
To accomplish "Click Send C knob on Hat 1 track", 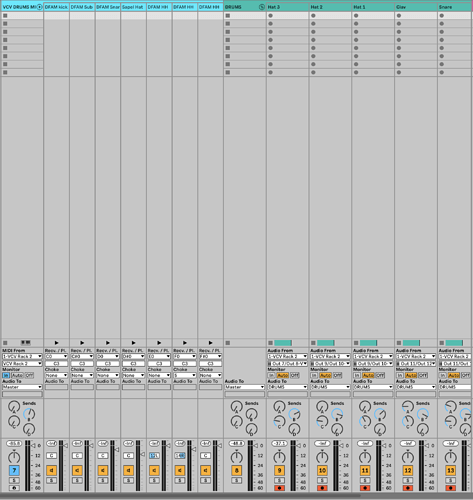I will click(365, 422).
